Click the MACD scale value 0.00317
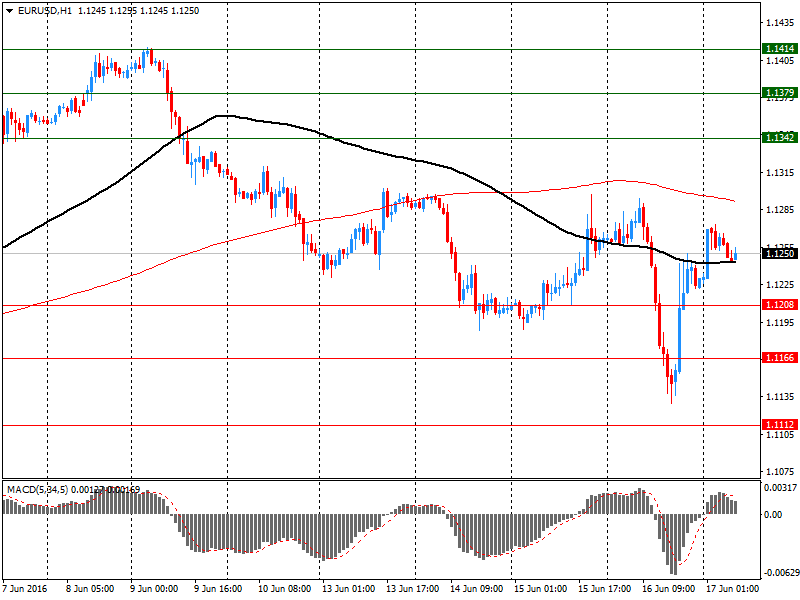800x600 pixels. [781, 488]
